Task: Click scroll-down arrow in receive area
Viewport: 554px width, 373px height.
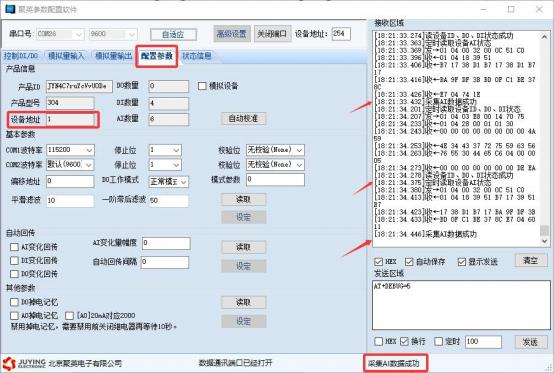Action: [544, 242]
